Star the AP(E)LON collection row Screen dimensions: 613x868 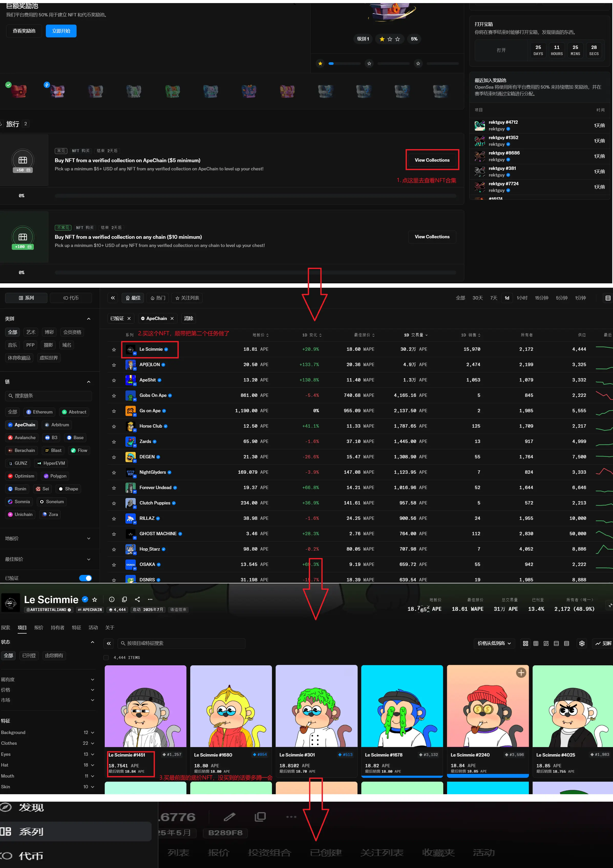coord(114,365)
